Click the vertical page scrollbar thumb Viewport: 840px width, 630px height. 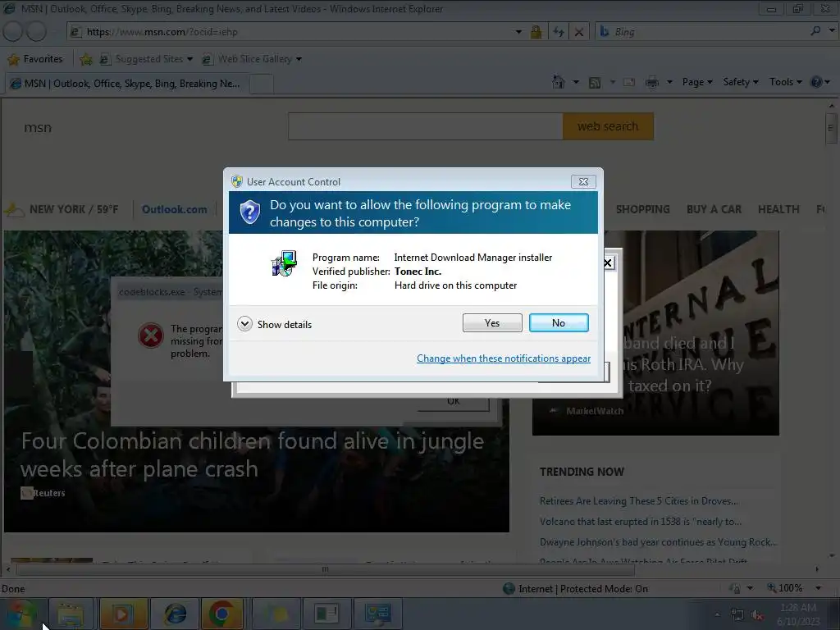coord(830,128)
